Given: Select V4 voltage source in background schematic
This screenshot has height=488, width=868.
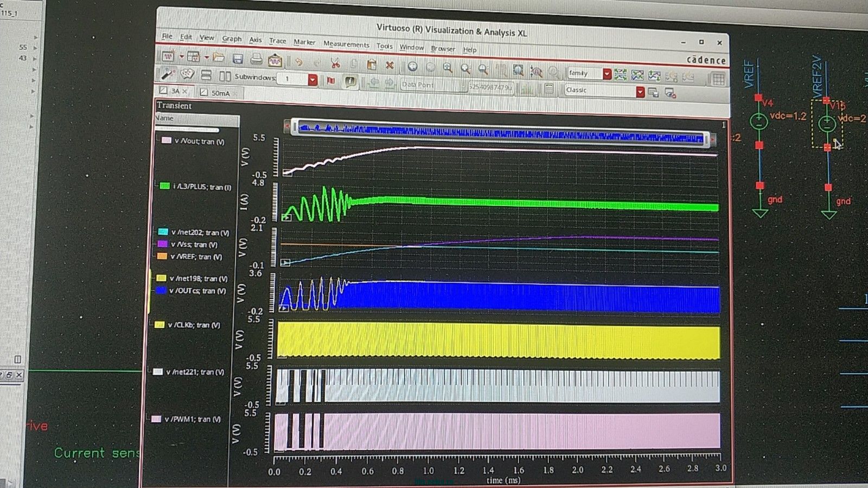Looking at the screenshot, I should 759,121.
